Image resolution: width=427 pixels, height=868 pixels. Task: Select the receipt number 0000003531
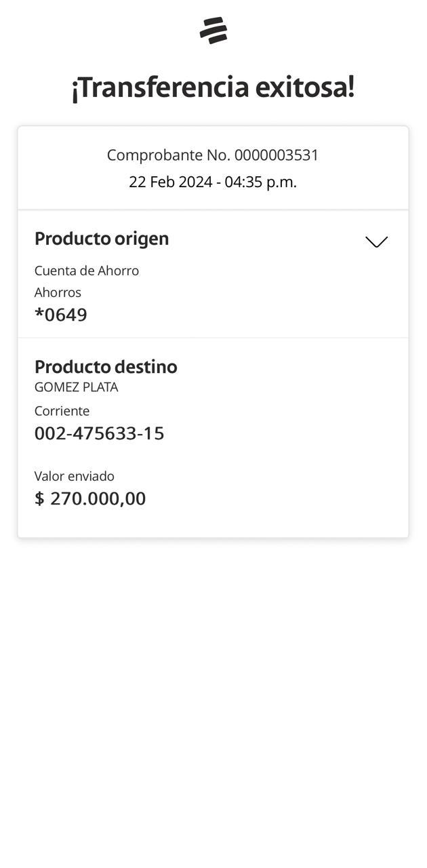(277, 155)
